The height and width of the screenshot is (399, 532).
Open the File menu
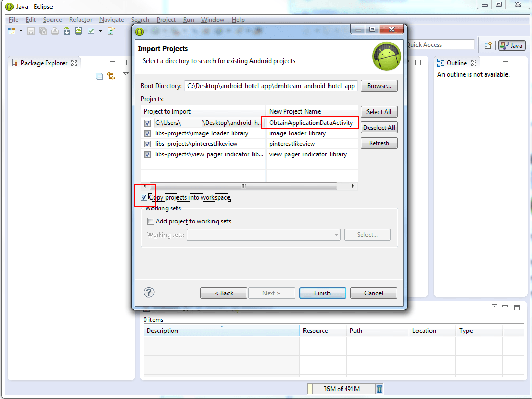[x=14, y=20]
